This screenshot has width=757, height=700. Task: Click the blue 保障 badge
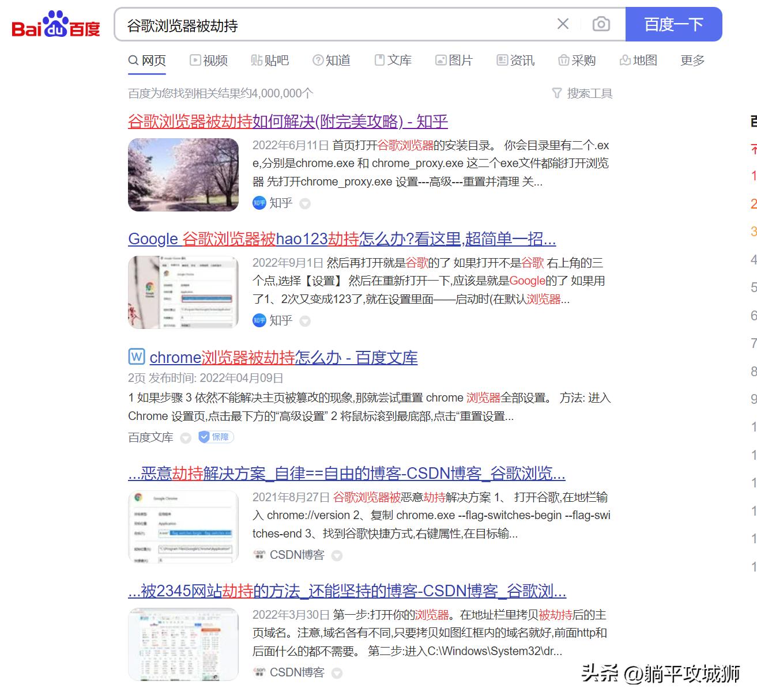215,437
